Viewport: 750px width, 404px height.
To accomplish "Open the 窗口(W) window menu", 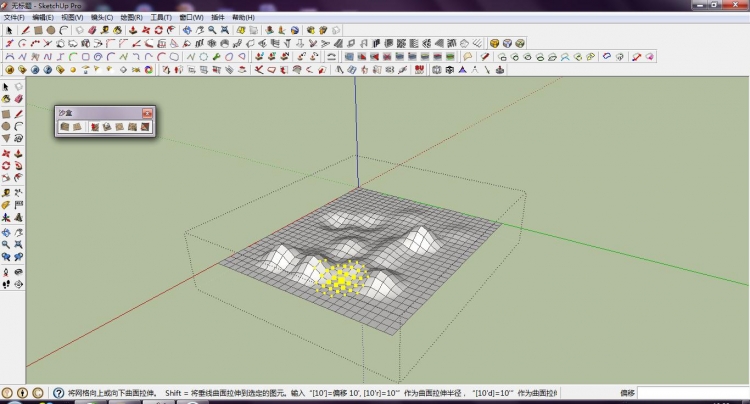I will pyautogui.click(x=191, y=18).
